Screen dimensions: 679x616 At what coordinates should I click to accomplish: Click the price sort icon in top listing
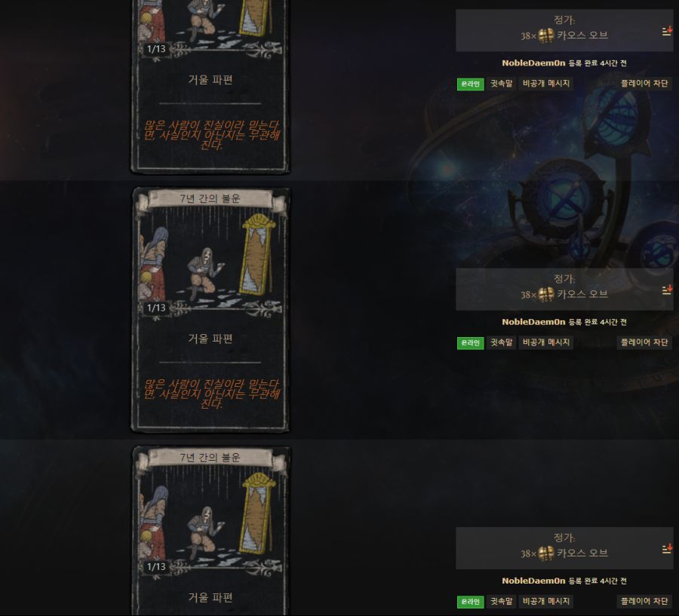(667, 31)
